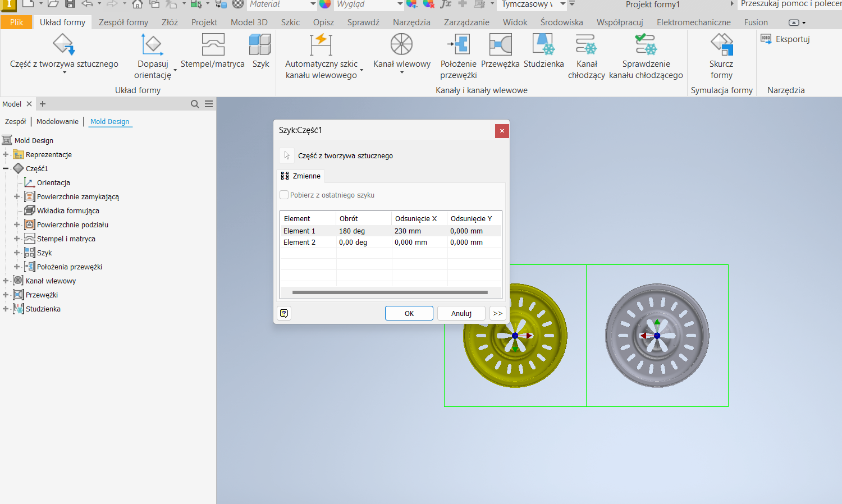Image resolution: width=842 pixels, height=504 pixels.
Task: Expand the Powierzchnie zamykającą node
Action: click(17, 196)
